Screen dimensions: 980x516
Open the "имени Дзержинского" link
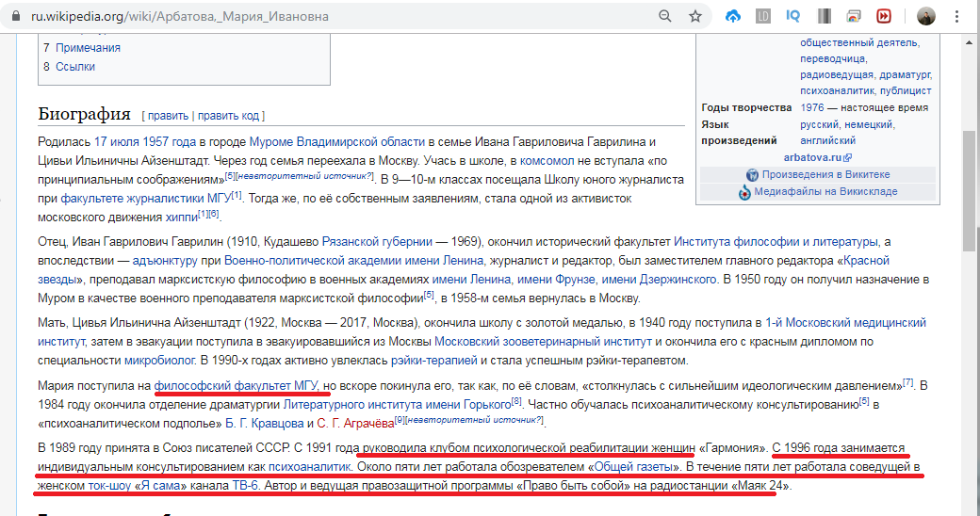(x=659, y=280)
